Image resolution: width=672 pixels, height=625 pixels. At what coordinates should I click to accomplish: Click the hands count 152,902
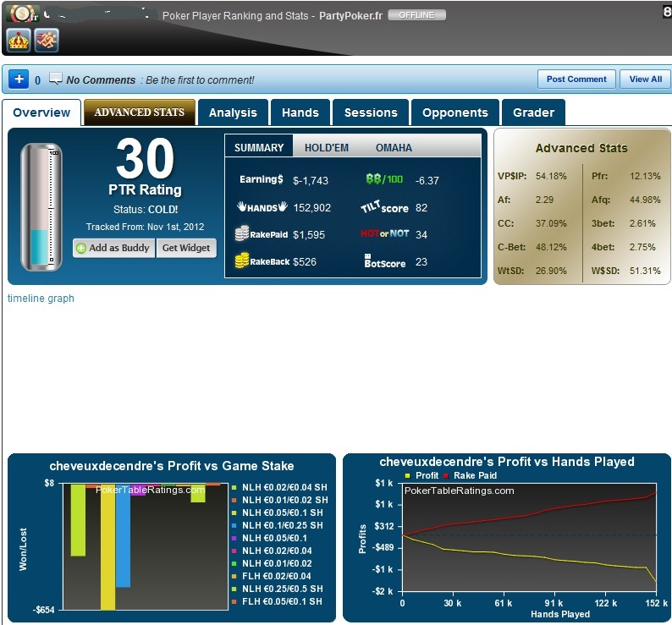[312, 208]
